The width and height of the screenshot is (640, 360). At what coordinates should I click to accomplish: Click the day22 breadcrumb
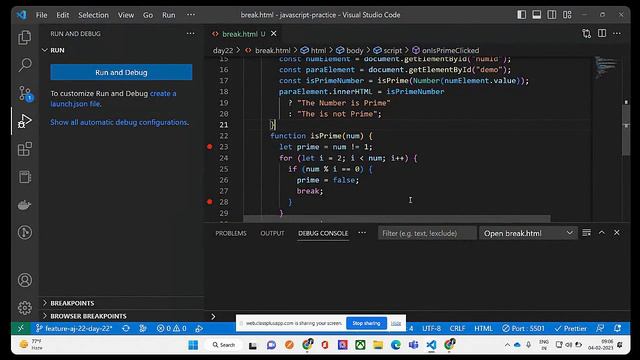click(223, 51)
